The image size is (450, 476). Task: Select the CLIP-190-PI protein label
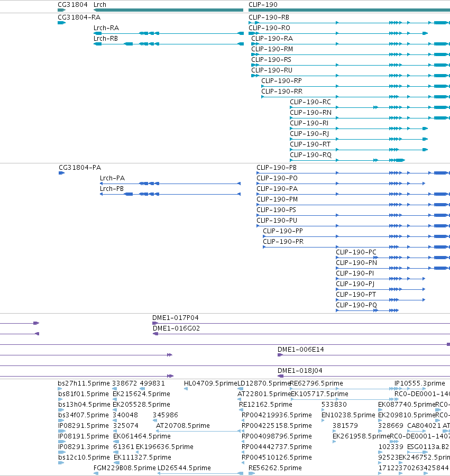[355, 273]
